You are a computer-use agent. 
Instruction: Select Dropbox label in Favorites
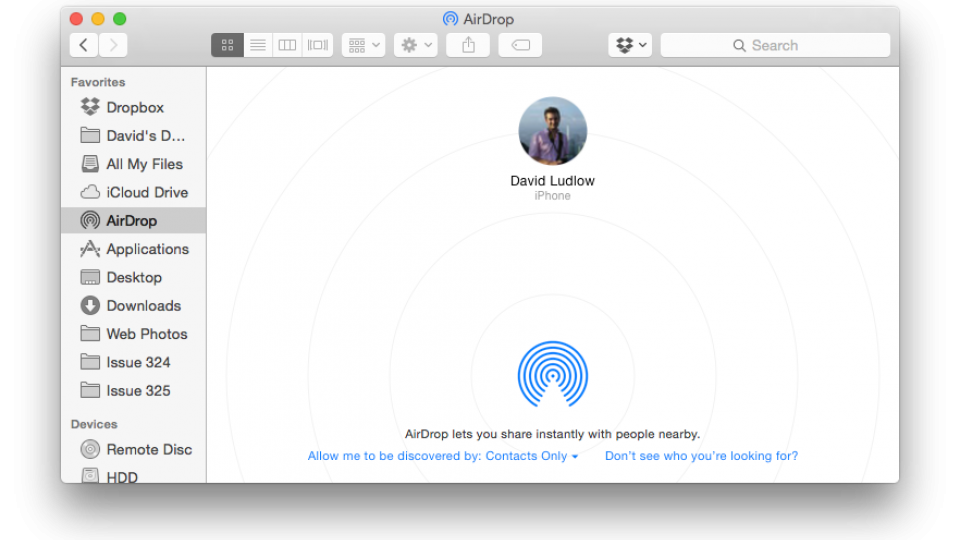(135, 108)
